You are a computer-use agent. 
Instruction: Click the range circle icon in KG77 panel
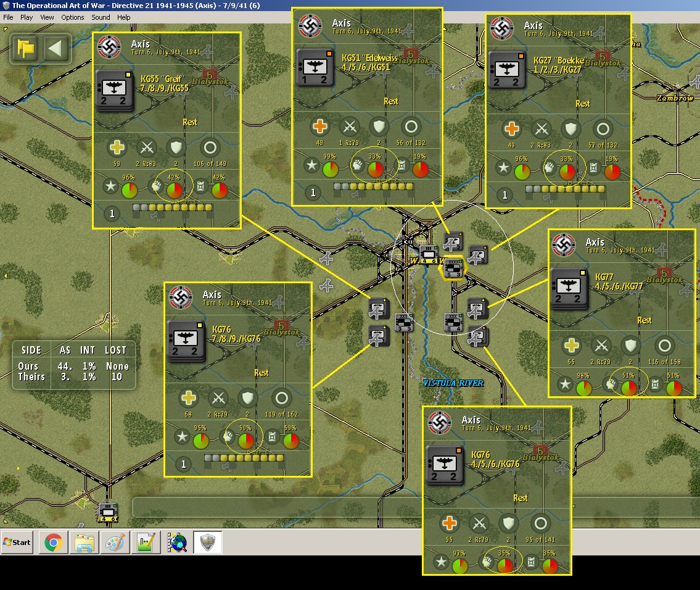[664, 345]
